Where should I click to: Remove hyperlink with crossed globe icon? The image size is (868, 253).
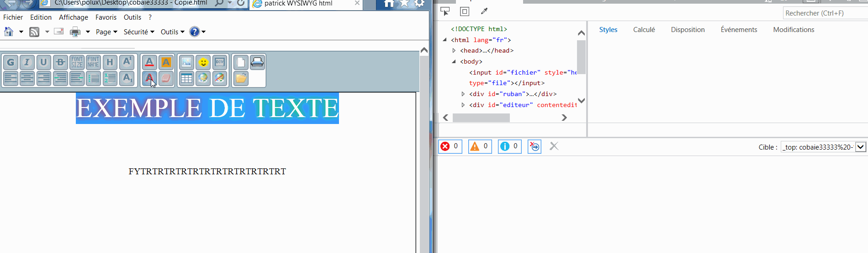pyautogui.click(x=220, y=78)
